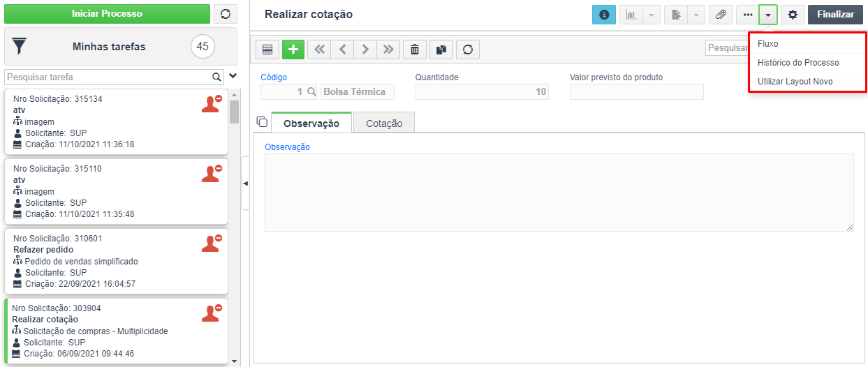
Task: Reload the form with refresh icon
Action: [468, 49]
